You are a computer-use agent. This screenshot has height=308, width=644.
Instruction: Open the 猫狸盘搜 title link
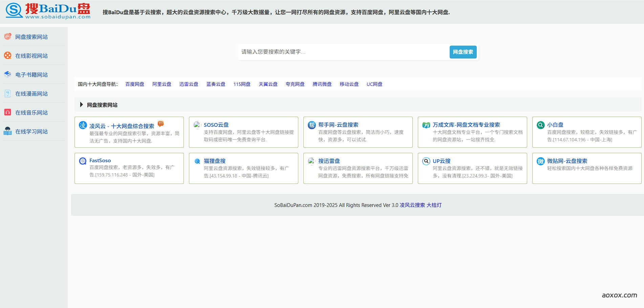click(215, 161)
